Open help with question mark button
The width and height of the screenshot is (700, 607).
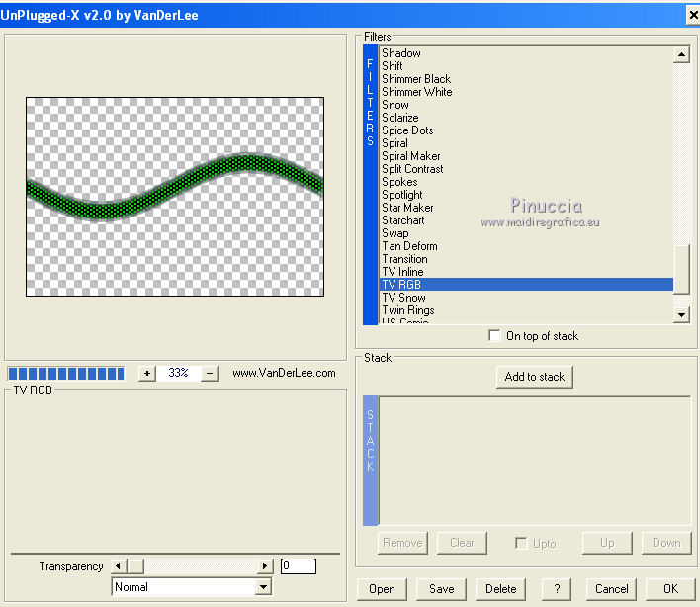557,589
